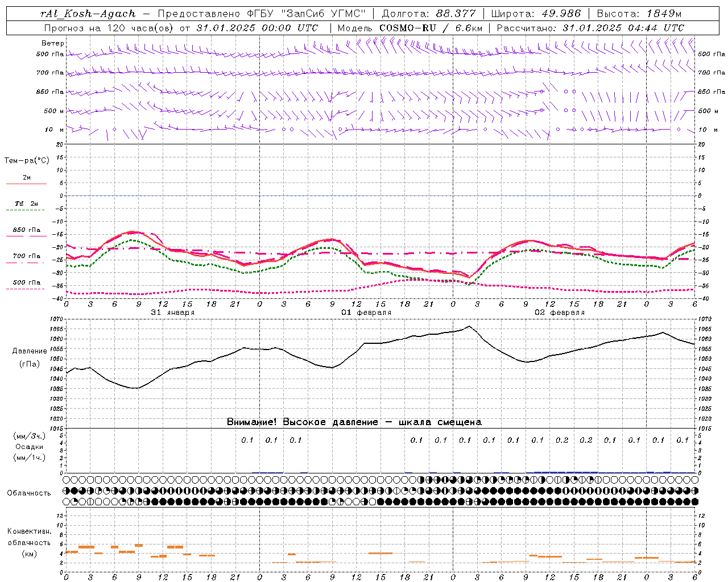Click the 850 гПа temperature legend entry
This screenshot has height=582, width=728.
(27, 230)
